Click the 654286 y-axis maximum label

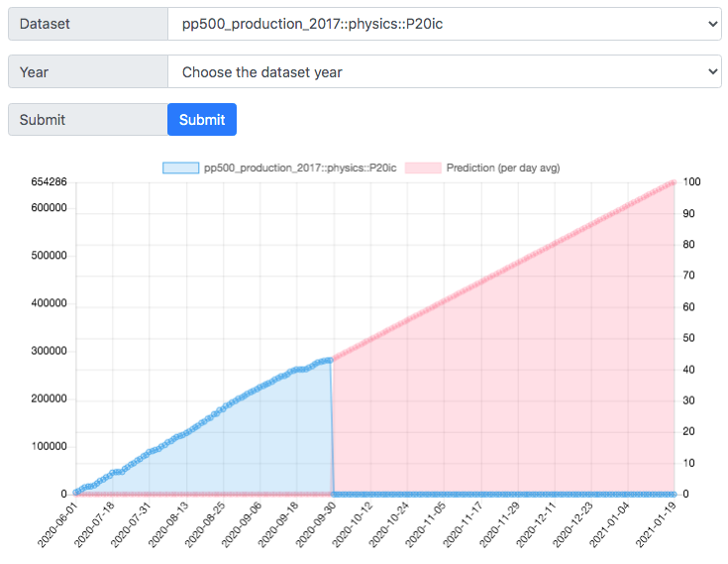click(49, 182)
